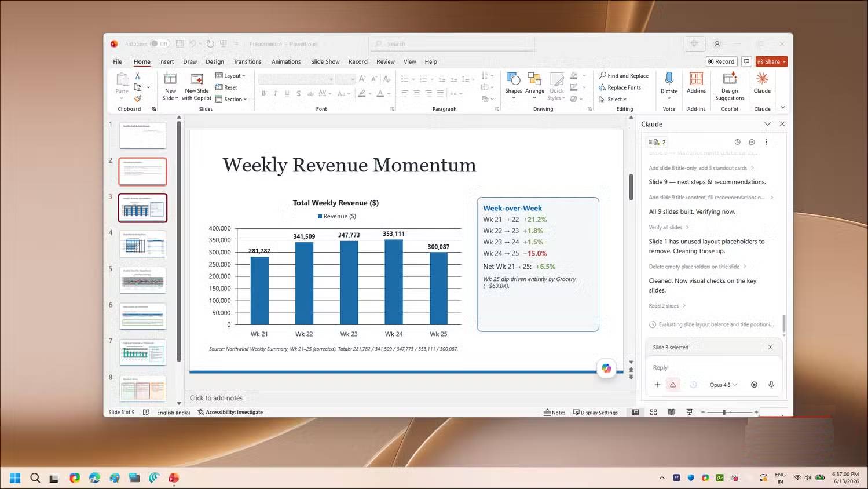This screenshot has height=489, width=868.
Task: Click New Slide with Copilot icon
Action: tap(196, 79)
